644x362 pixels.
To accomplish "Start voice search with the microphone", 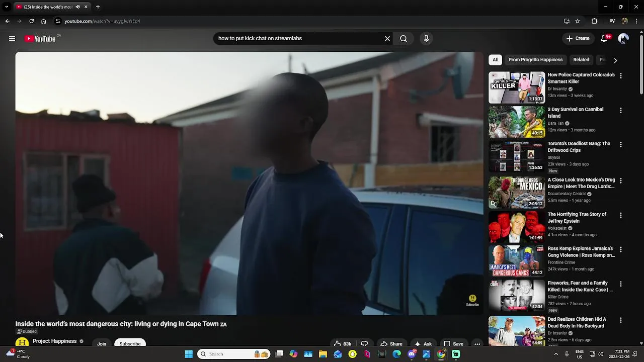I will point(426,39).
